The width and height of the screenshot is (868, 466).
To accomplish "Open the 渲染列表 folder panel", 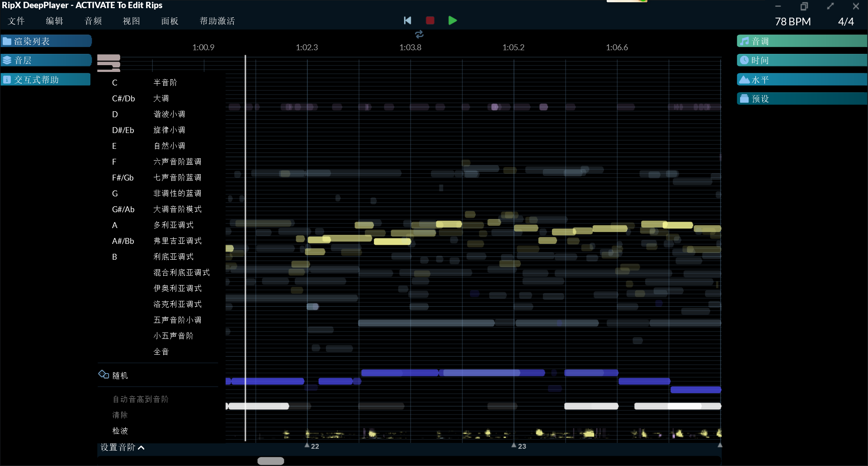I will point(46,41).
